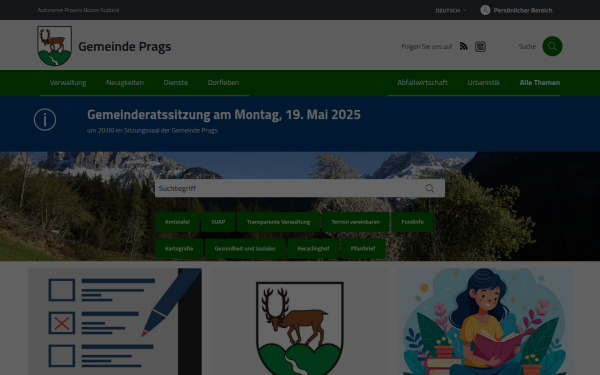Click the SUAP button
The image size is (600, 375).
[218, 222]
